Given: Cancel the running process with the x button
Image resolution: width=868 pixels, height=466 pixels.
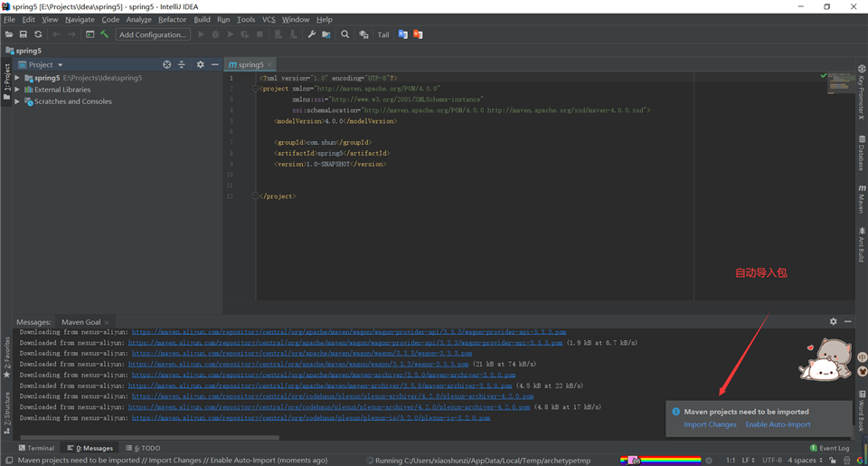Looking at the screenshot, I should click(x=709, y=461).
